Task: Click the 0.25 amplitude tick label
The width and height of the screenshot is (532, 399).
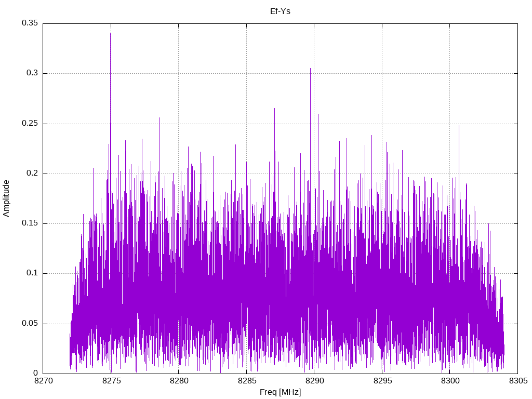Action: coord(30,124)
